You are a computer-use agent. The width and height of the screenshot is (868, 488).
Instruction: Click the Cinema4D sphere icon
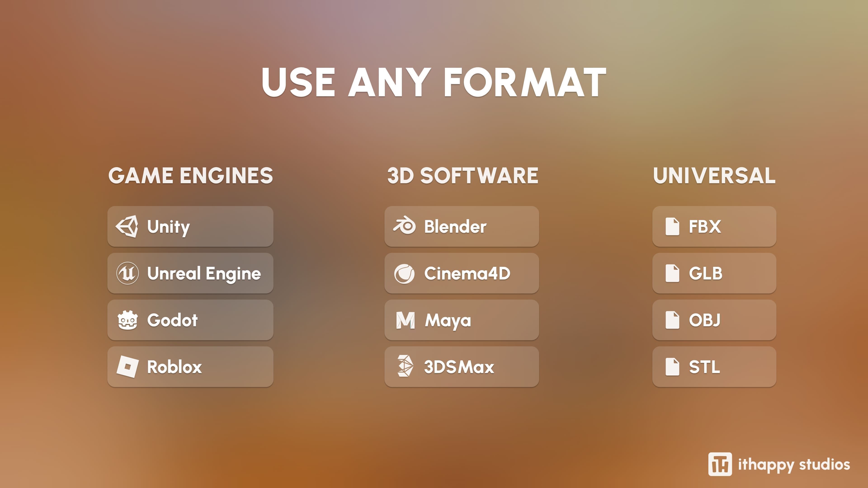pos(404,273)
